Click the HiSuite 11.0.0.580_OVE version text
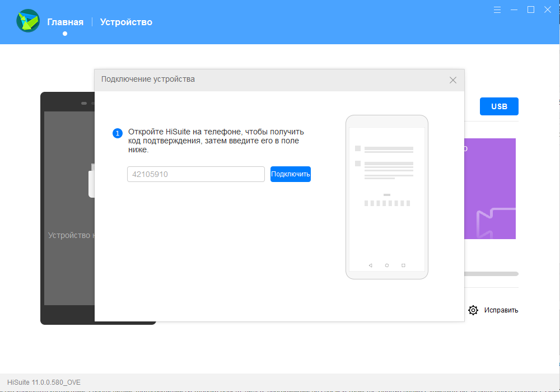This screenshot has height=392, width=560. (44, 382)
